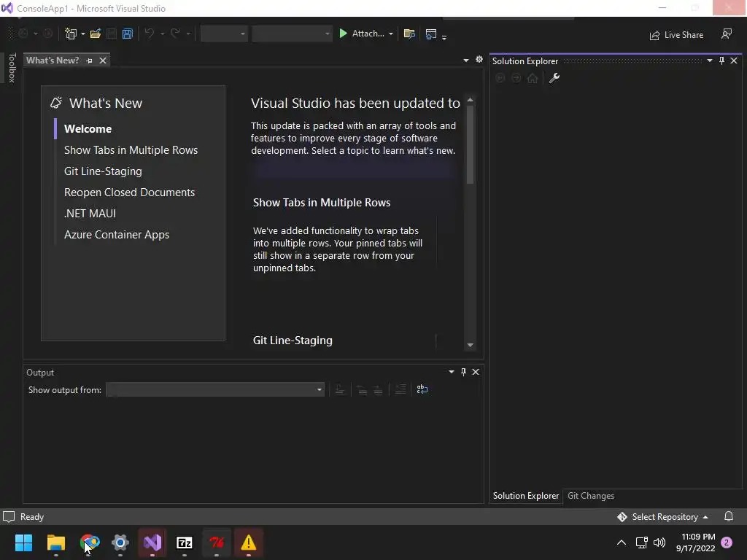
Task: Open tab settings gear icon
Action: (479, 60)
